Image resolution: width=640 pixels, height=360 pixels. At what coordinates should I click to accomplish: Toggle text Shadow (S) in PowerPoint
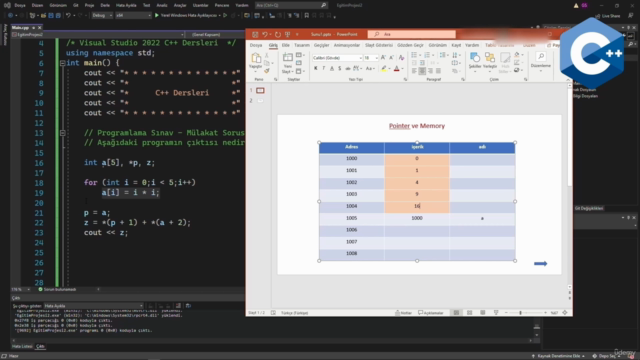pos(339,69)
